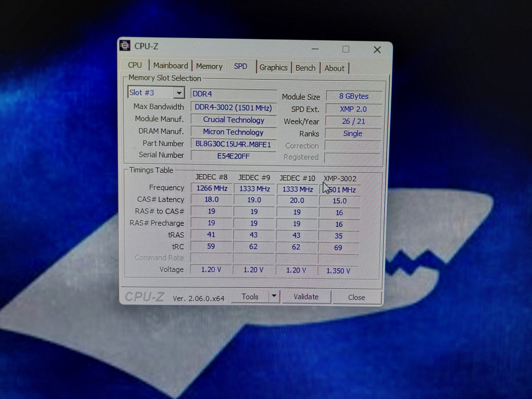
Task: Click the DDR4 memory type field
Action: pos(233,94)
